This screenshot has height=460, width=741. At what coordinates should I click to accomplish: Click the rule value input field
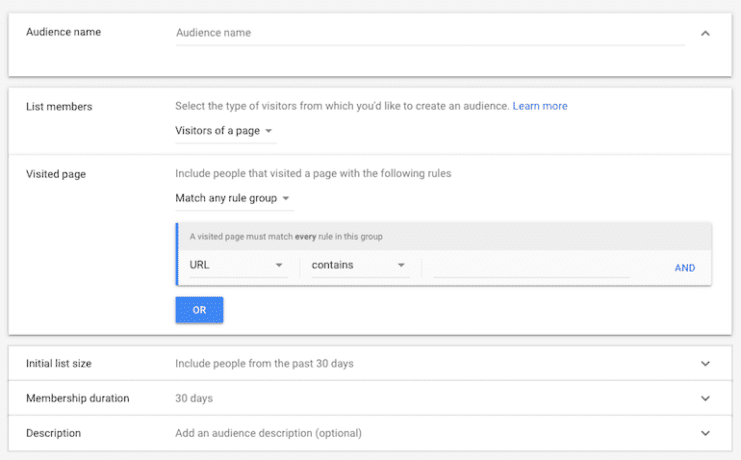tap(530, 266)
